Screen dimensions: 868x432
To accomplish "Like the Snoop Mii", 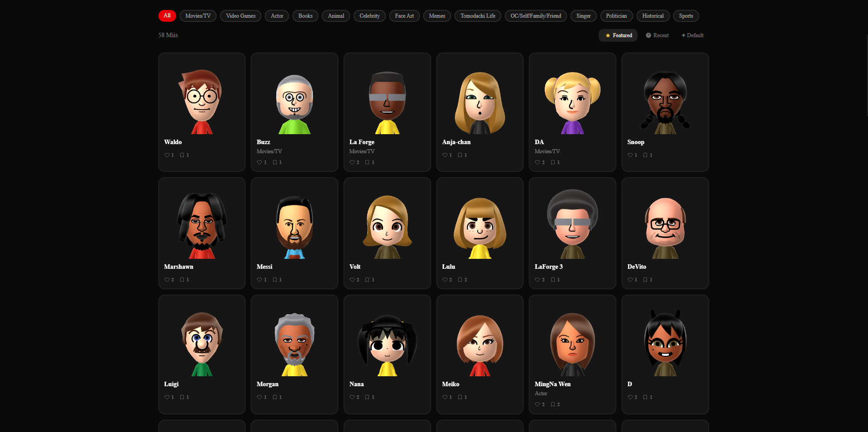I will click(x=630, y=155).
